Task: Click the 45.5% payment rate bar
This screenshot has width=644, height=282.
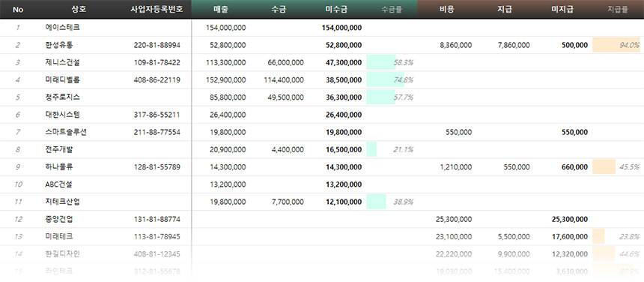Action: [604, 167]
